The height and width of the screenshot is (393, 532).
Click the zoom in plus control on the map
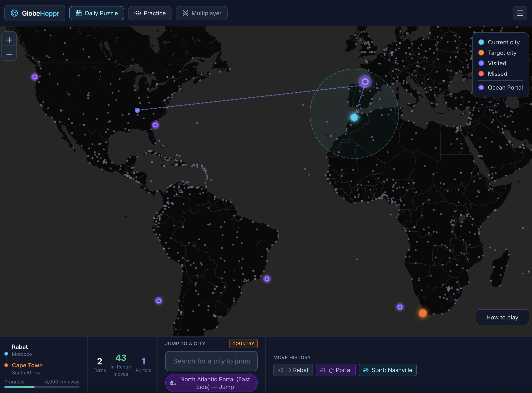(9, 40)
